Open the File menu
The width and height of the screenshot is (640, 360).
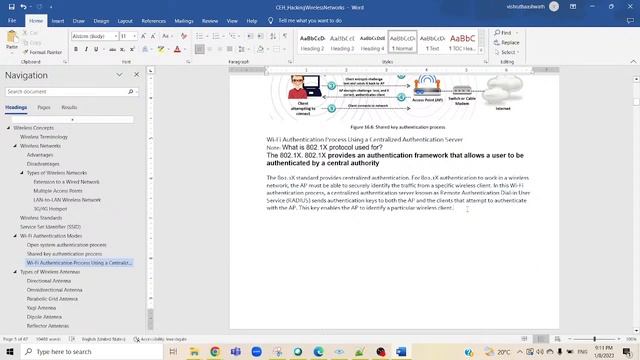coord(12,21)
